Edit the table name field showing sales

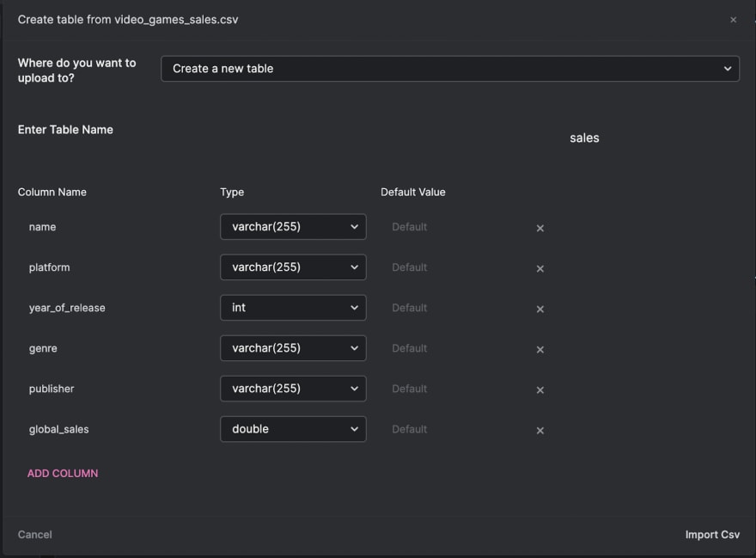point(584,138)
